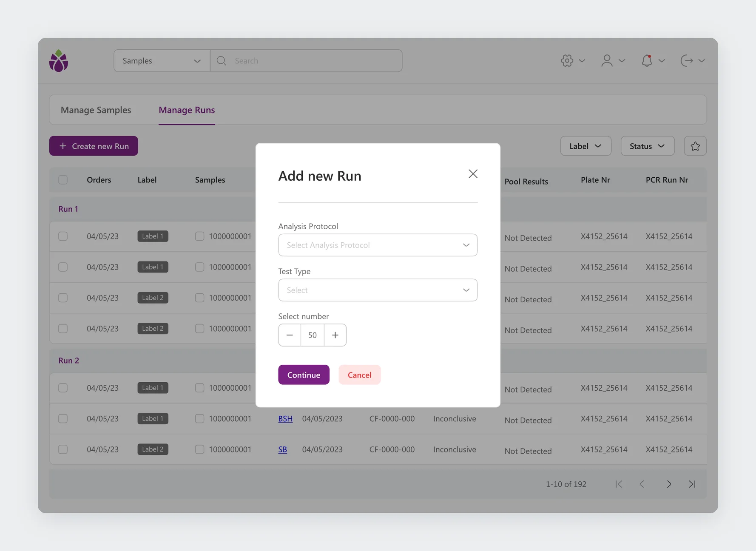Screen dimensions: 756x551
Task: Open the user profile icon menu
Action: tap(607, 61)
